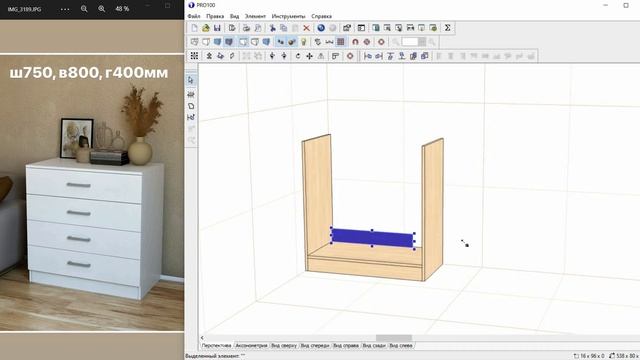640x360 pixels.
Task: Zoom in within the image viewer window
Action: click(102, 9)
